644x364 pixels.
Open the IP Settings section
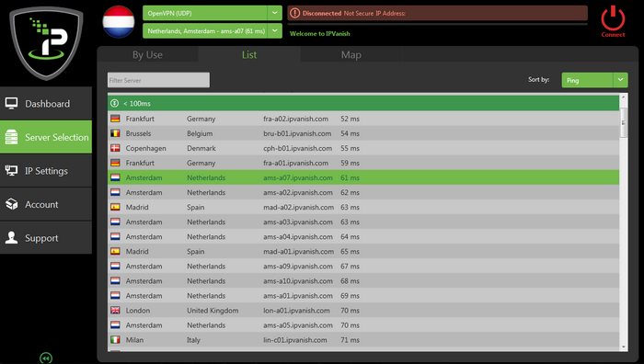(x=46, y=171)
